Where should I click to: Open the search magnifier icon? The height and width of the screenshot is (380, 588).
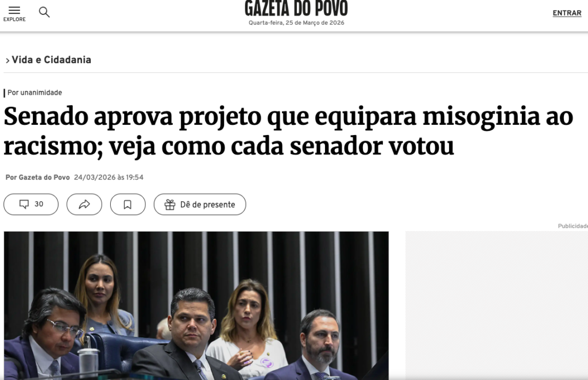tap(44, 13)
